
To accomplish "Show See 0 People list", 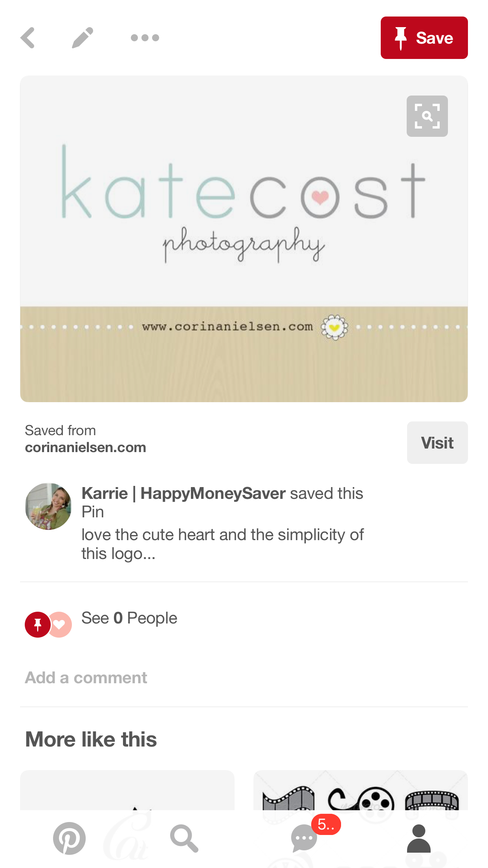I will pyautogui.click(x=129, y=618).
